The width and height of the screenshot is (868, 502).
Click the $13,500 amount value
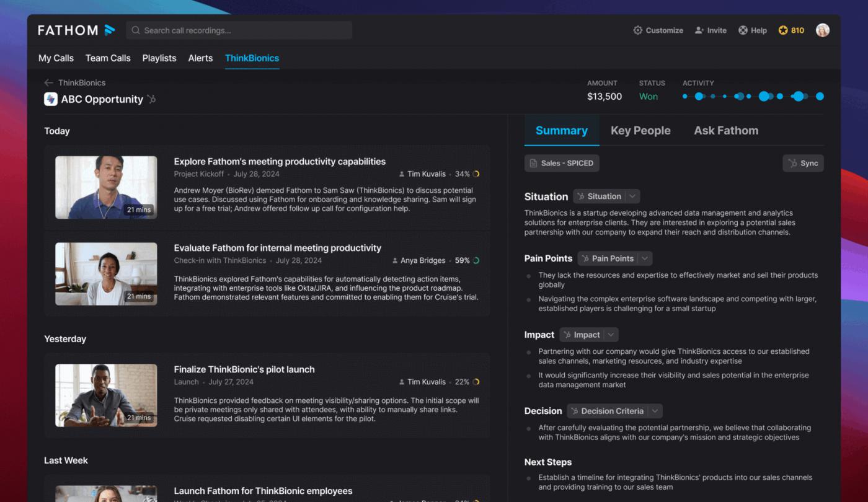coord(604,97)
